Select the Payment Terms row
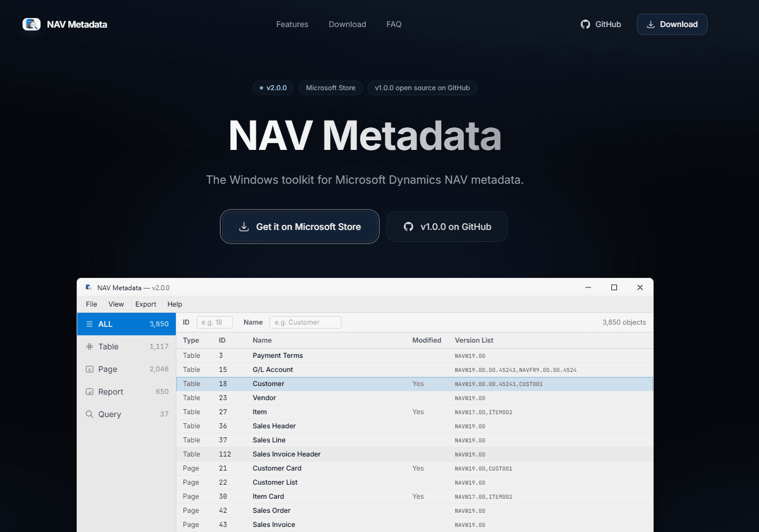Image resolution: width=759 pixels, height=532 pixels. [415, 356]
